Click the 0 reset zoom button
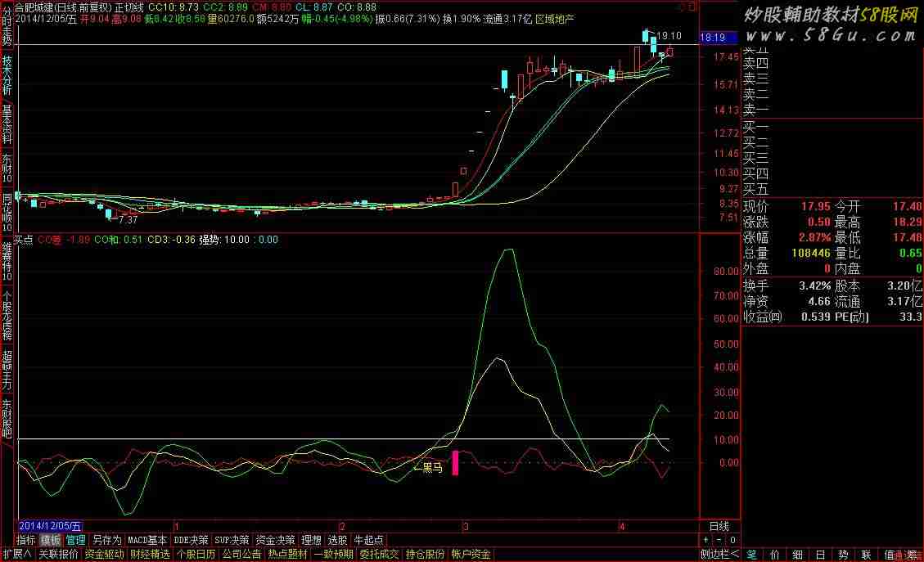 (732, 540)
